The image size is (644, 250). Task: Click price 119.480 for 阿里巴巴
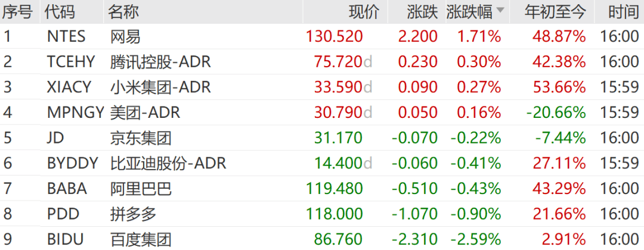pyautogui.click(x=335, y=189)
